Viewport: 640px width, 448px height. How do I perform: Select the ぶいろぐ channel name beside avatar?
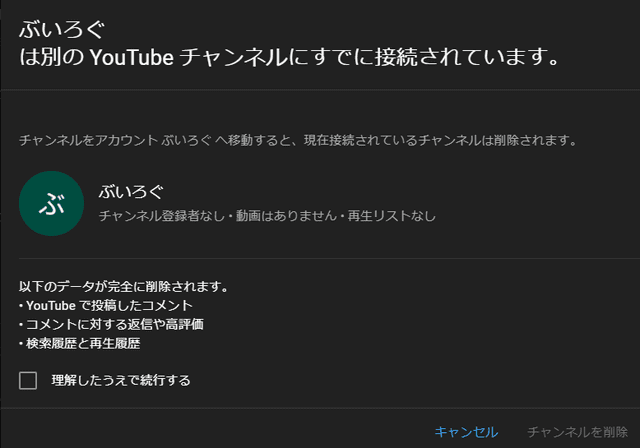131,191
